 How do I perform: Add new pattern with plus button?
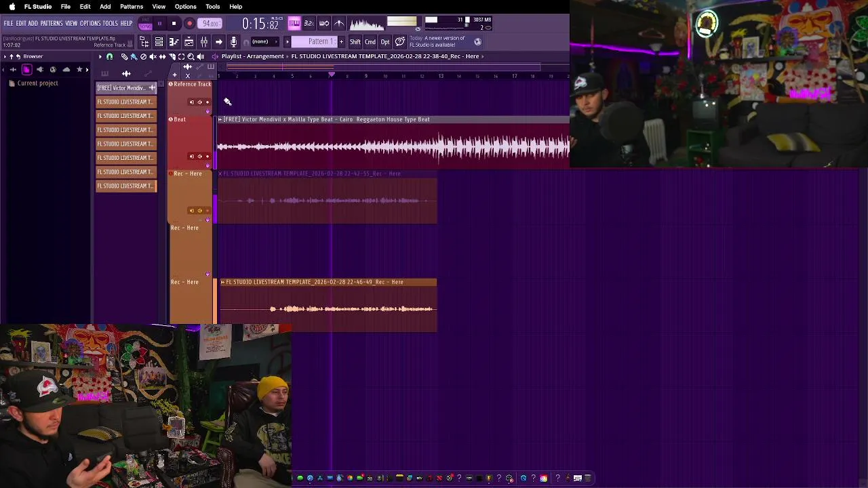[x=341, y=42]
